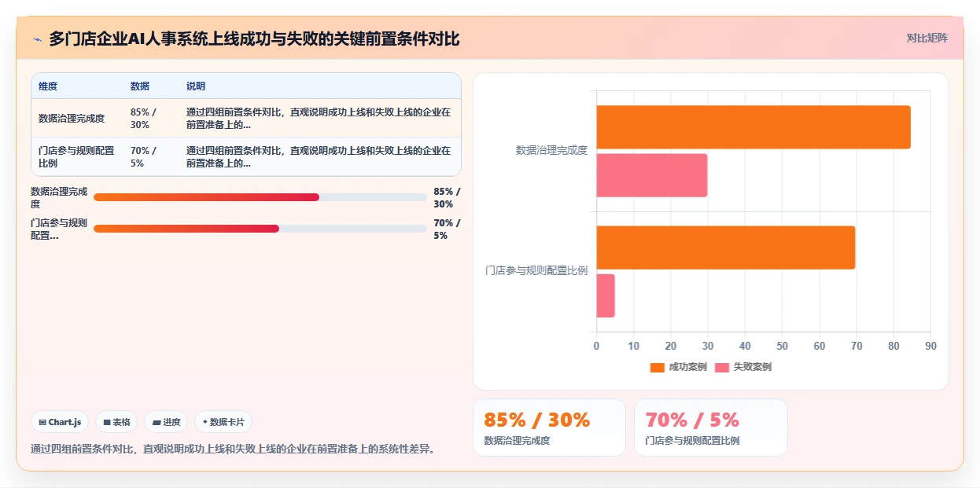Screen dimensions: 980x488
Task: Click the description cell in 数据治理完成度 row
Action: pyautogui.click(x=319, y=118)
